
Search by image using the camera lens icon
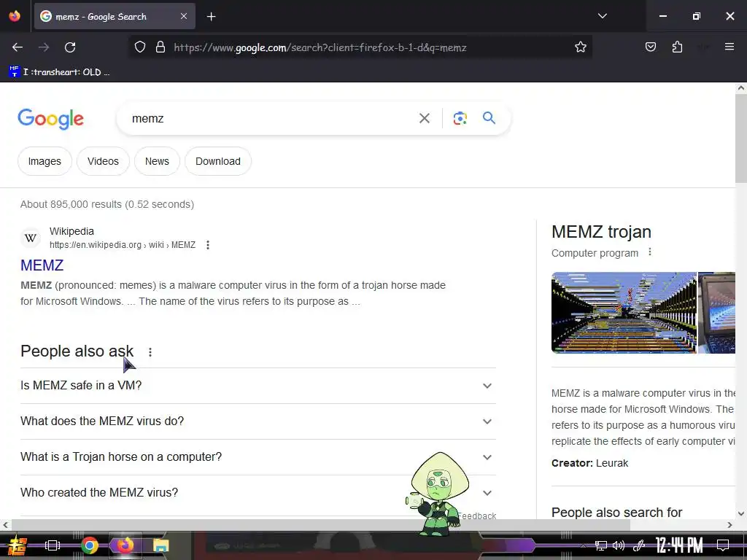coord(460,118)
